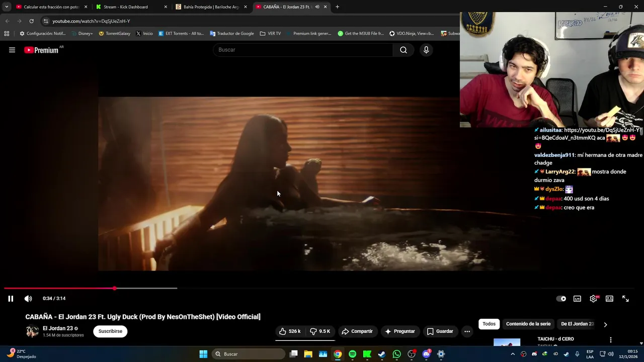This screenshot has width=644, height=362.
Task: Enter fullscreen mode
Action: 625,299
